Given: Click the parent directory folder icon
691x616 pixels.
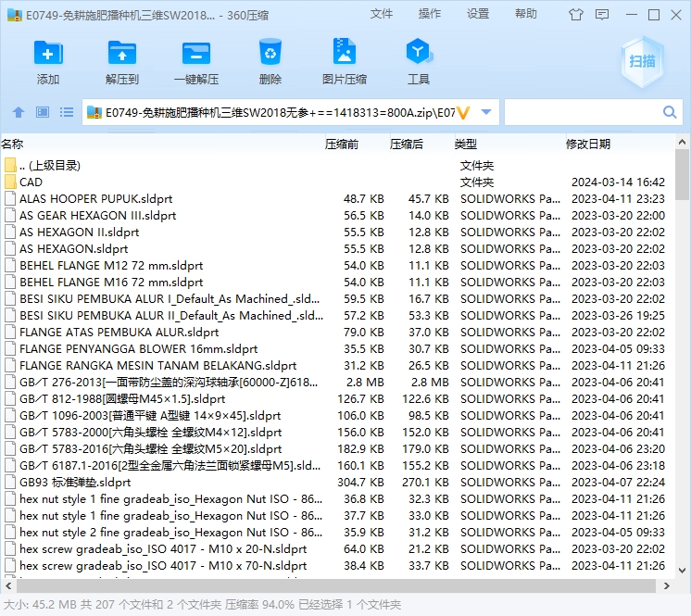Looking at the screenshot, I should point(10,165).
